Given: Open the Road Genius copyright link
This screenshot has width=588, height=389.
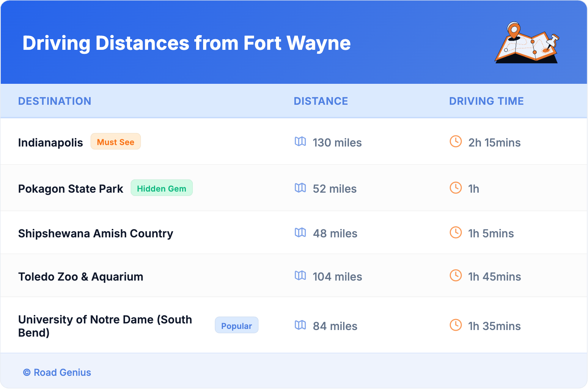Looking at the screenshot, I should pos(57,373).
